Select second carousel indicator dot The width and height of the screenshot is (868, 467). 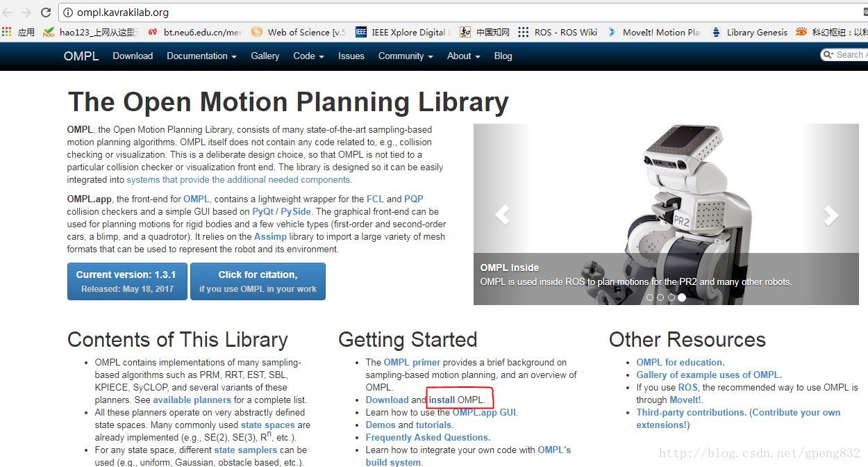point(660,297)
